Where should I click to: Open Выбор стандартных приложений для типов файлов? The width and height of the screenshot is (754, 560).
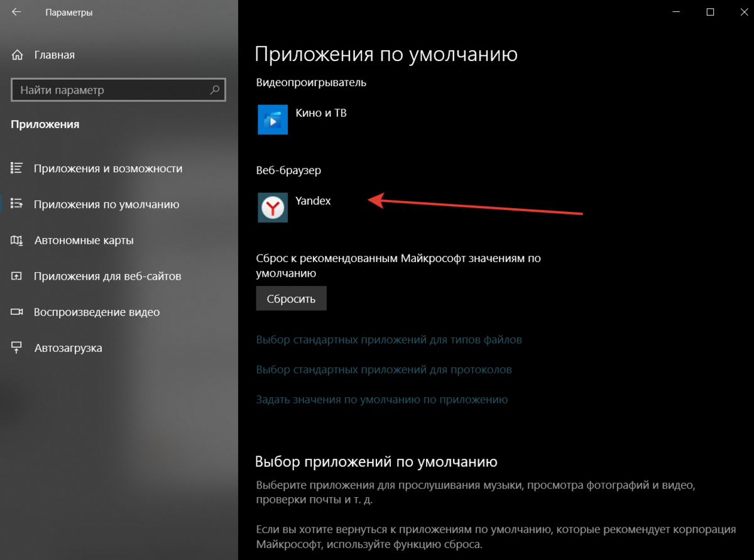[389, 339]
